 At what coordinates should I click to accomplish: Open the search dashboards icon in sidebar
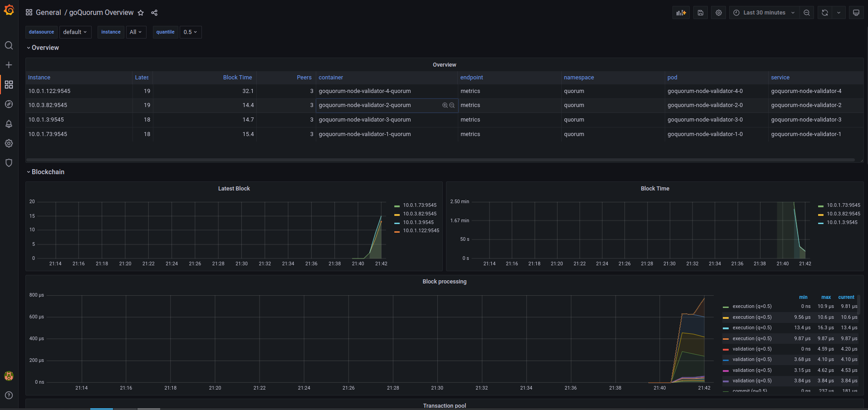(9, 45)
